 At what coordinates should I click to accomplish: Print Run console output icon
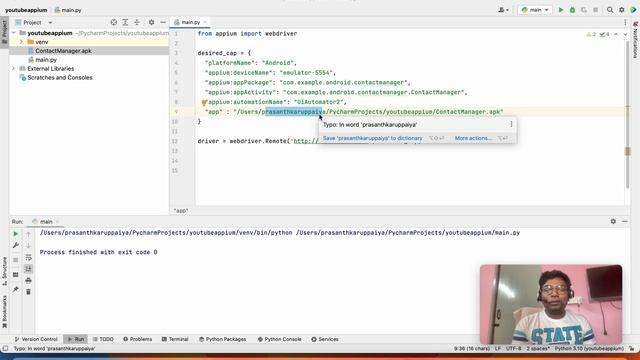[28, 280]
